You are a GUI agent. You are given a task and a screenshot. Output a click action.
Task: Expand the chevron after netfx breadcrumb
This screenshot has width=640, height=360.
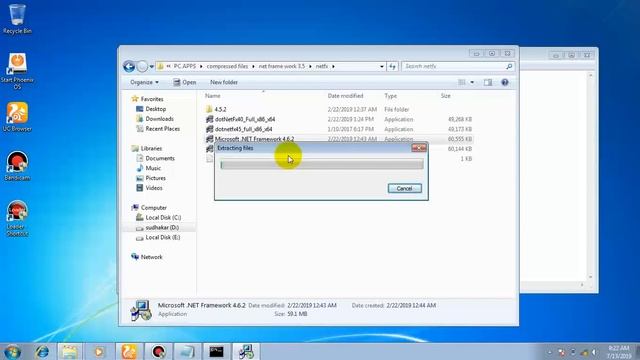click(333, 66)
